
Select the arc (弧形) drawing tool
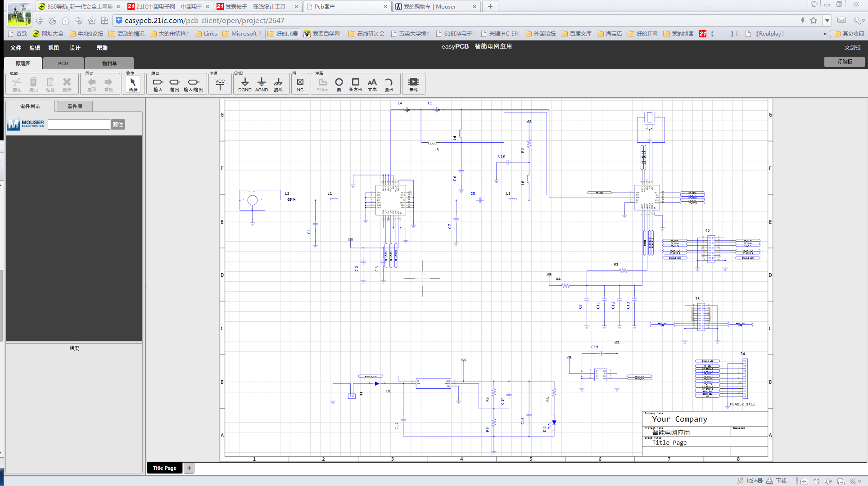(x=389, y=84)
